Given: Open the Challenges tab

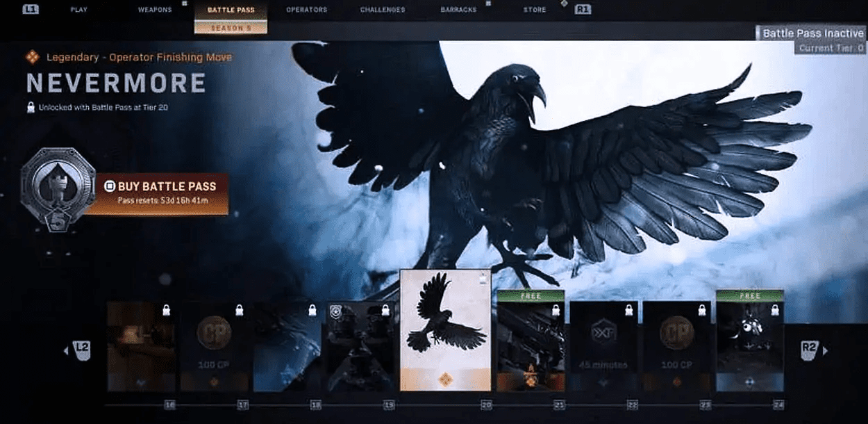Looking at the screenshot, I should (x=383, y=10).
